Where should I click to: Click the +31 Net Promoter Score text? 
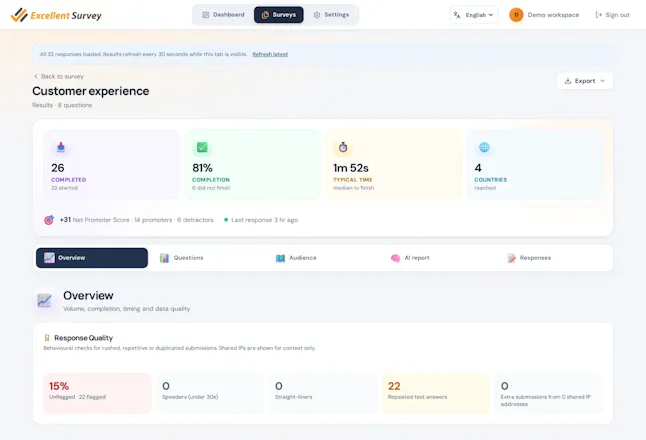tap(136, 220)
